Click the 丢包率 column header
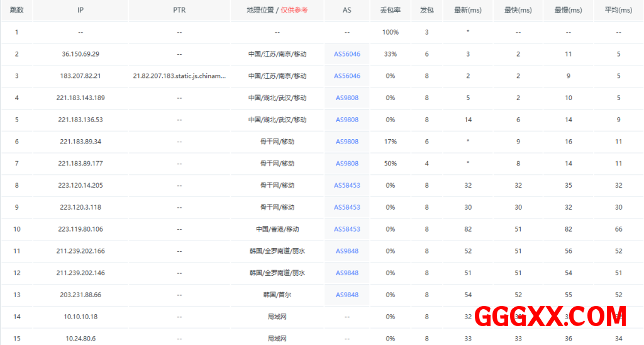Screen dimensions: 644x345 pyautogui.click(x=390, y=11)
